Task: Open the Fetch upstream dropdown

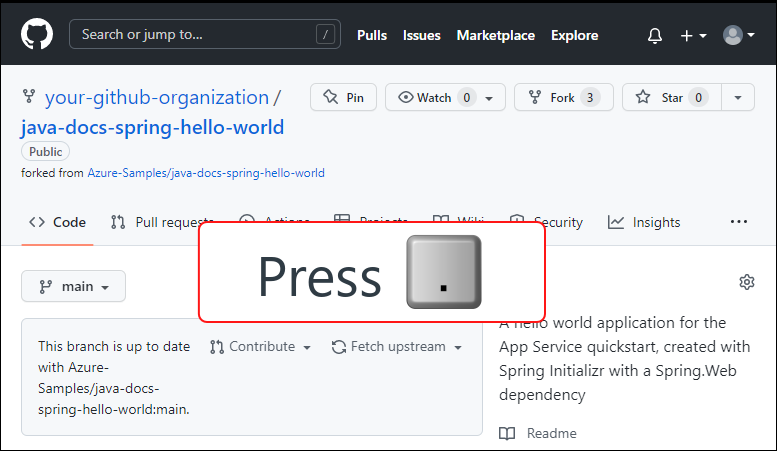Action: (x=397, y=346)
